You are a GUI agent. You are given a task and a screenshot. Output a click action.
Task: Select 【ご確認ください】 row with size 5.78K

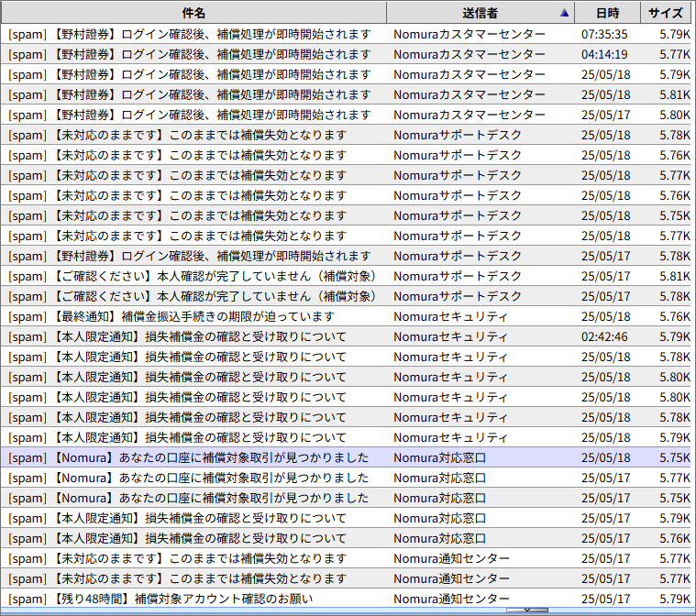coord(346,296)
